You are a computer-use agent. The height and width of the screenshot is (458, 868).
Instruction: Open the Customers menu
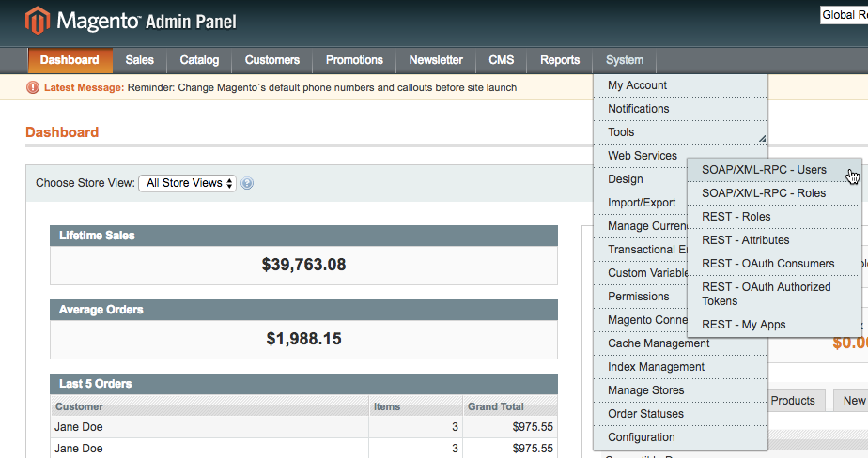click(x=272, y=60)
